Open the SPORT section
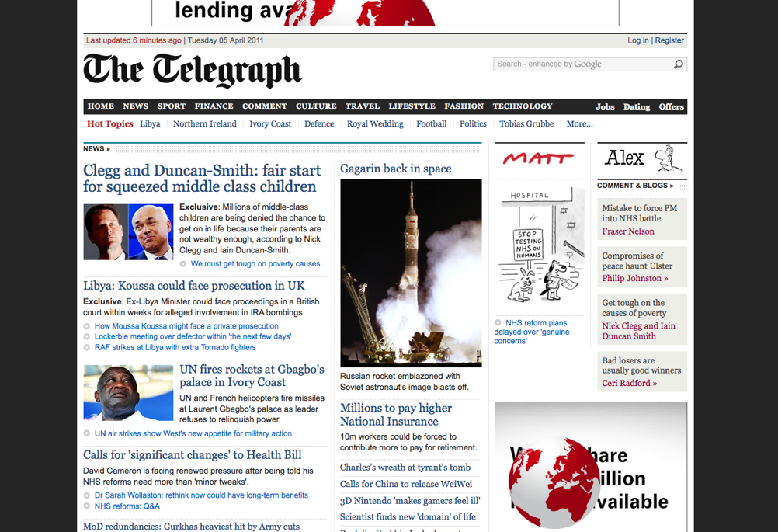 coord(171,106)
